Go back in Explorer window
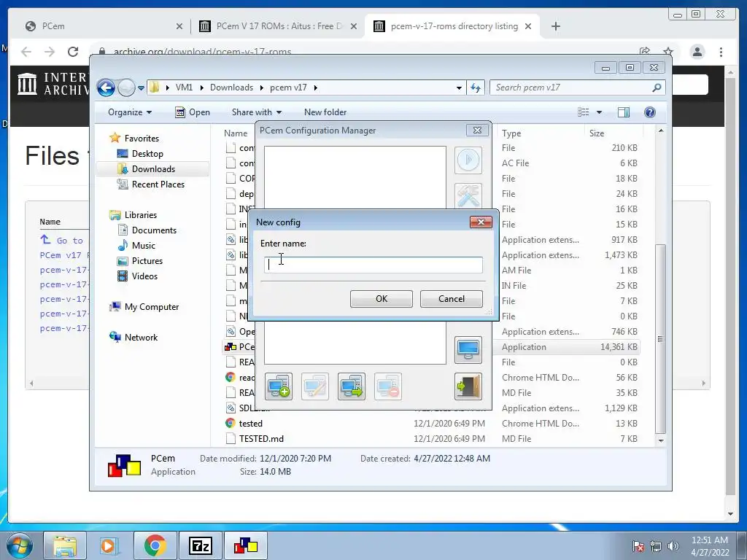Viewport: 747px width, 560px height. pyautogui.click(x=106, y=87)
